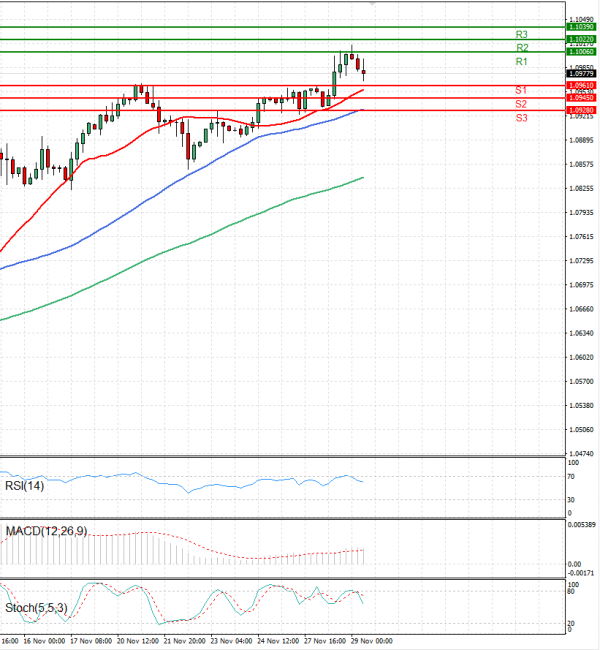Click the 0.005389 MACD scale value
The image size is (600, 650).
pos(581,525)
